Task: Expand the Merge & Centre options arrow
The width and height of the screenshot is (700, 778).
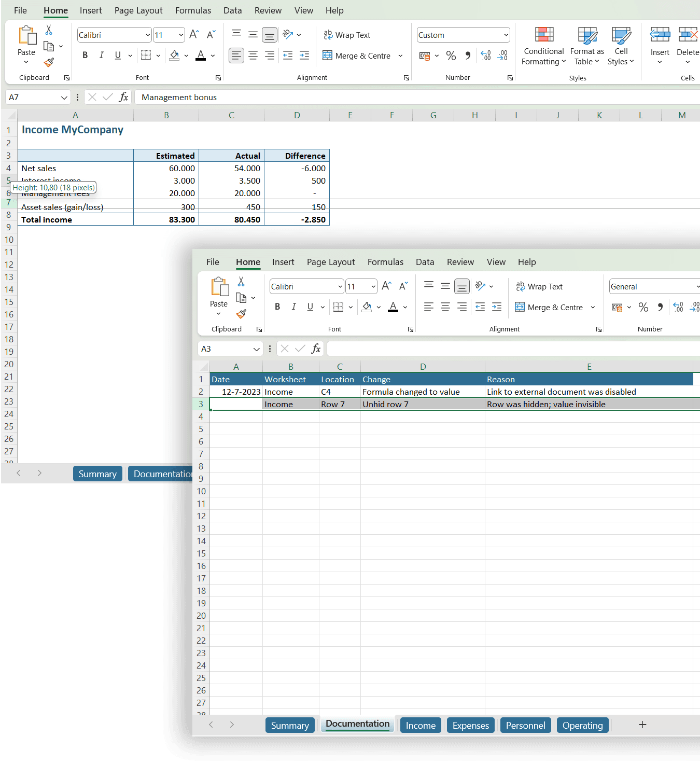Action: (400, 55)
